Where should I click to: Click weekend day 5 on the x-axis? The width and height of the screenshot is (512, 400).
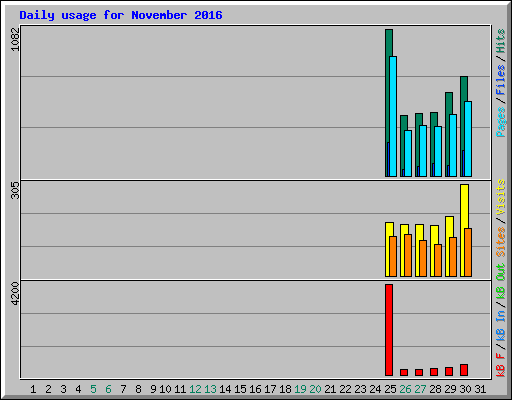tap(93, 389)
